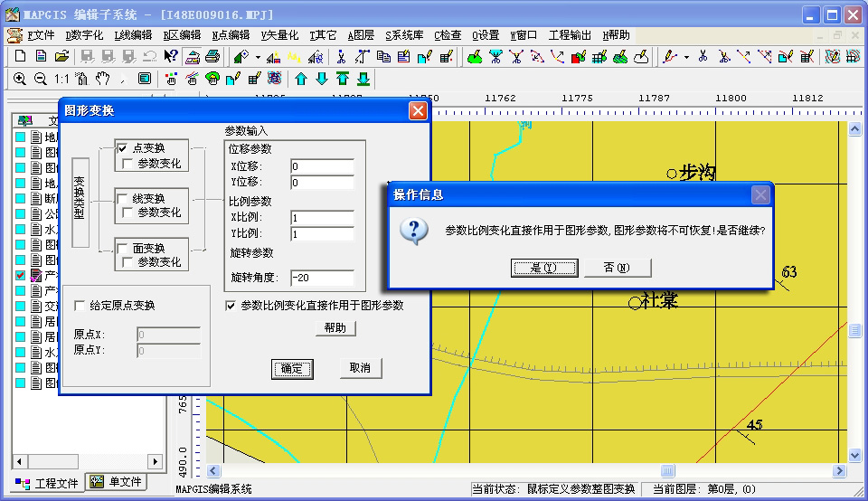
Task: Click the copy documents icon in toolbar
Action: pos(383,56)
